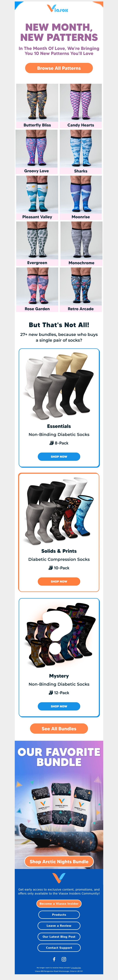Screen dimensions: 118x980
Task: Click the See All Bundles button
Action: point(59,729)
